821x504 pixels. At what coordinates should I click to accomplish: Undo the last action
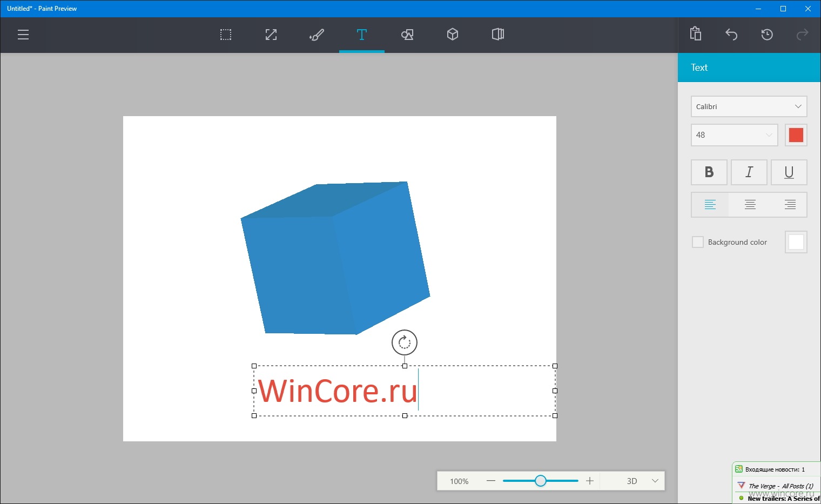pos(731,35)
